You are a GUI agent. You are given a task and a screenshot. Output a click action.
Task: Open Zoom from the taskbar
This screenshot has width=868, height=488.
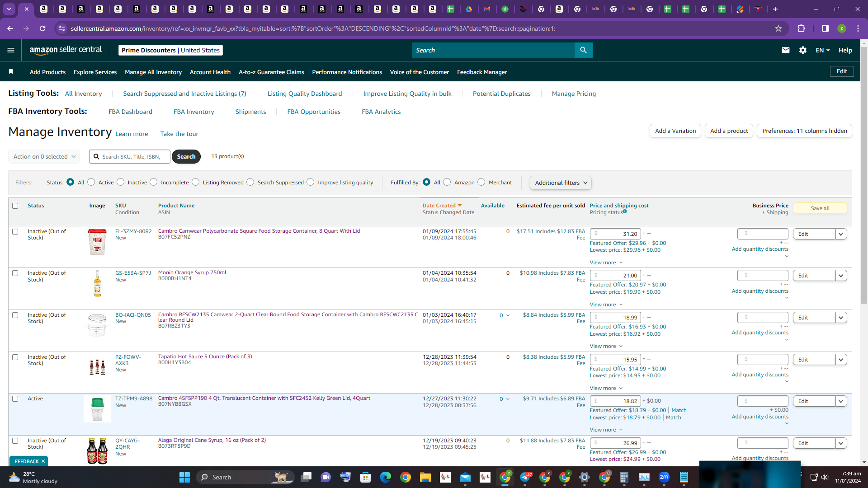[664, 477]
